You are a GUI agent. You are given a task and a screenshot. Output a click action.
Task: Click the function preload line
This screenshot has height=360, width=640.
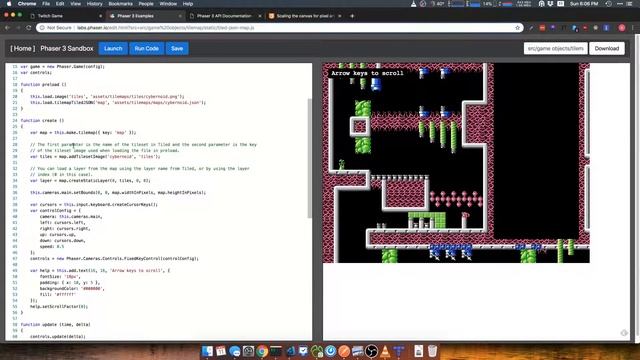(43, 84)
